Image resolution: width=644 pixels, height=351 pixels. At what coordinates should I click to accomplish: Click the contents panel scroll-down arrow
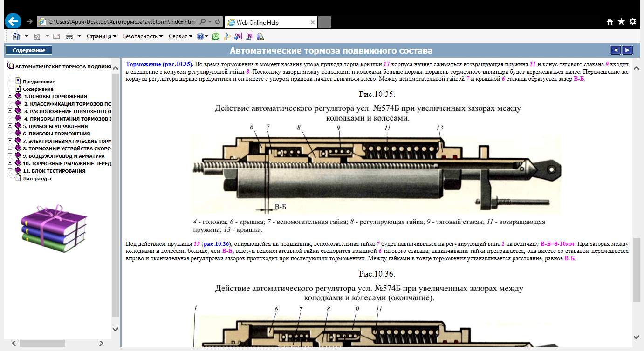coord(116,329)
